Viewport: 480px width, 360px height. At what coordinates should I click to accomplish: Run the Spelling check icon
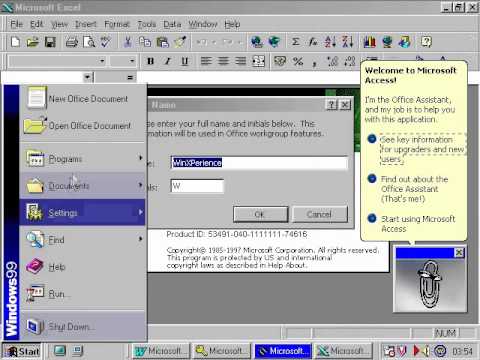106,42
